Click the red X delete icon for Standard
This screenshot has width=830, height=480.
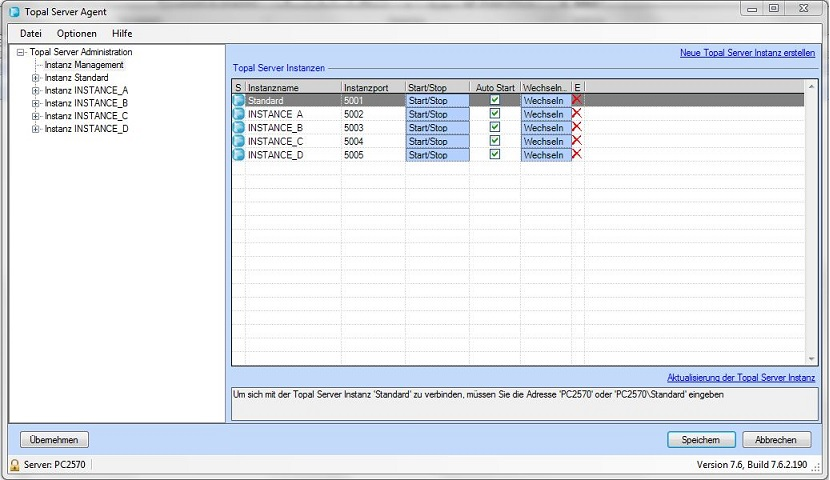577,100
